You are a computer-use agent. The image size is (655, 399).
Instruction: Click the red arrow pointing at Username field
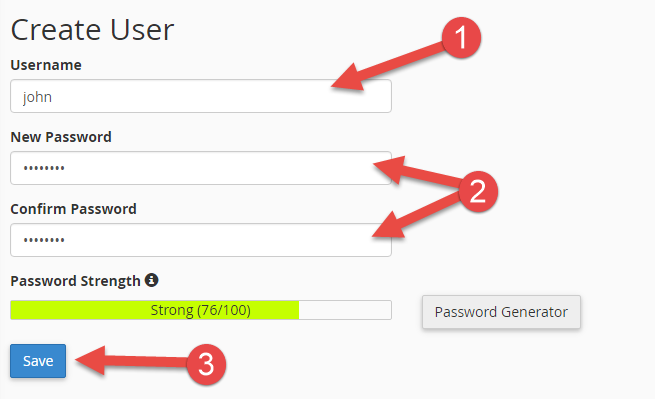pyautogui.click(x=387, y=66)
